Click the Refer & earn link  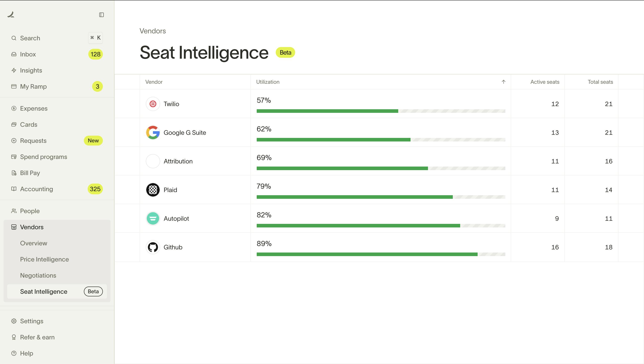click(37, 337)
